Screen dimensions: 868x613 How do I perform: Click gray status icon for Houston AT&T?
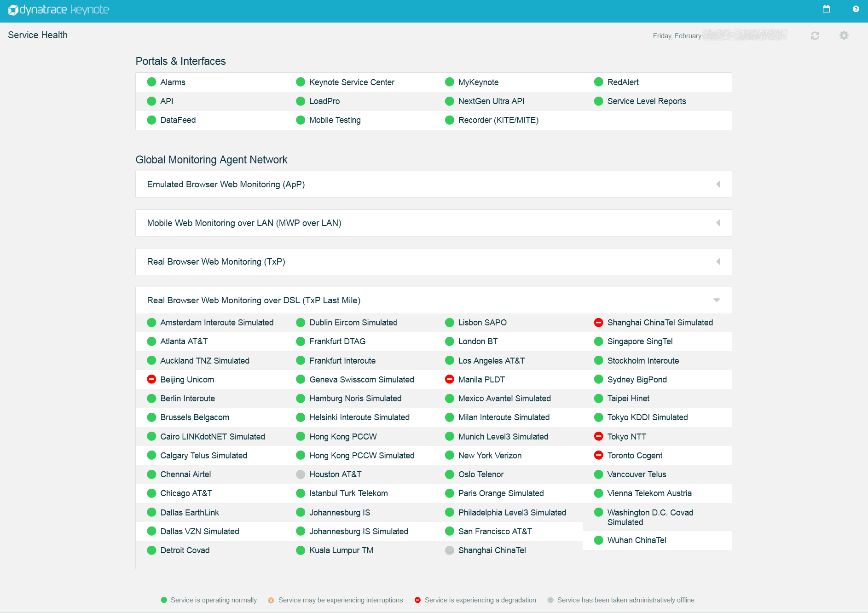point(301,474)
